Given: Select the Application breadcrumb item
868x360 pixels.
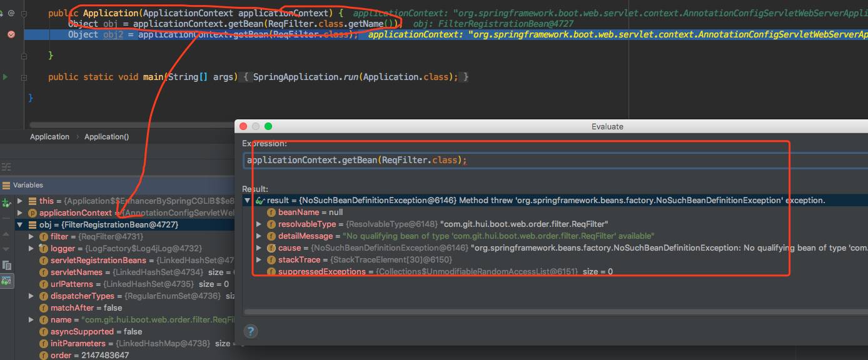Looking at the screenshot, I should pyautogui.click(x=49, y=137).
